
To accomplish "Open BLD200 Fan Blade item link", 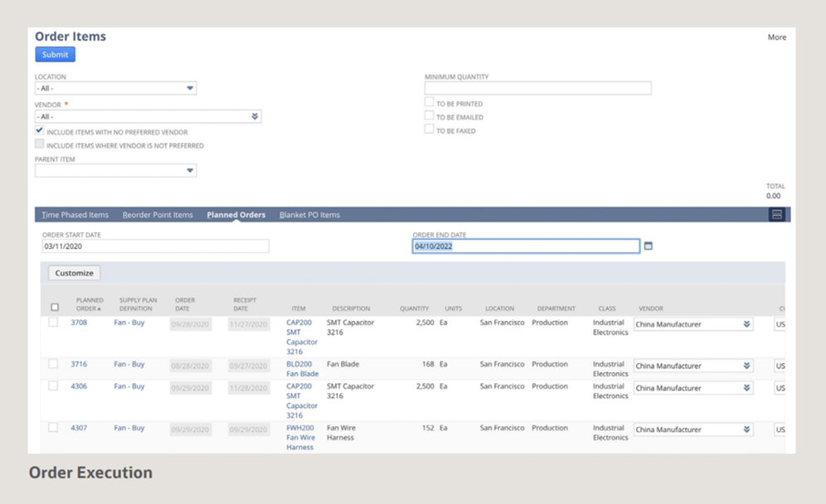I will tap(303, 369).
